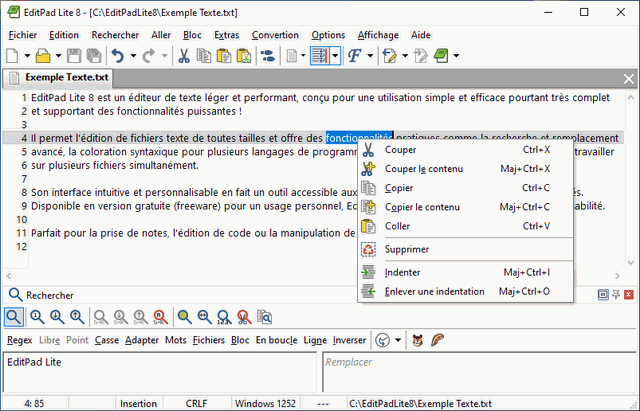This screenshot has width=640, height=411.
Task: Open the Extras menu
Action: point(227,35)
